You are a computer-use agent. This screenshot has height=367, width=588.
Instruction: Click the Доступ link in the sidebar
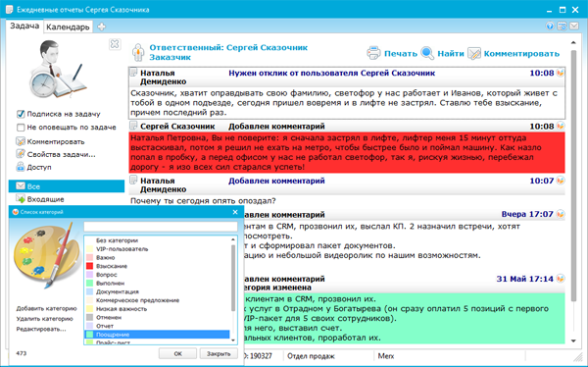[39, 167]
